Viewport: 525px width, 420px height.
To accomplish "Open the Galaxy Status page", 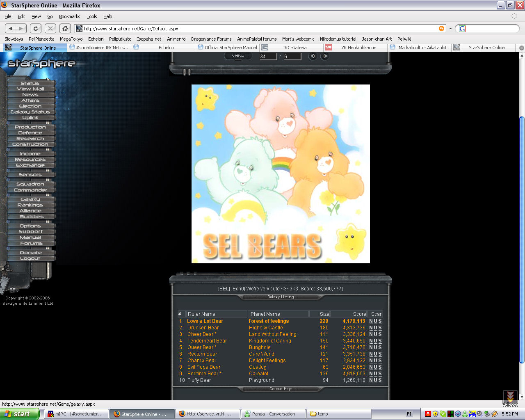I will click(30, 112).
